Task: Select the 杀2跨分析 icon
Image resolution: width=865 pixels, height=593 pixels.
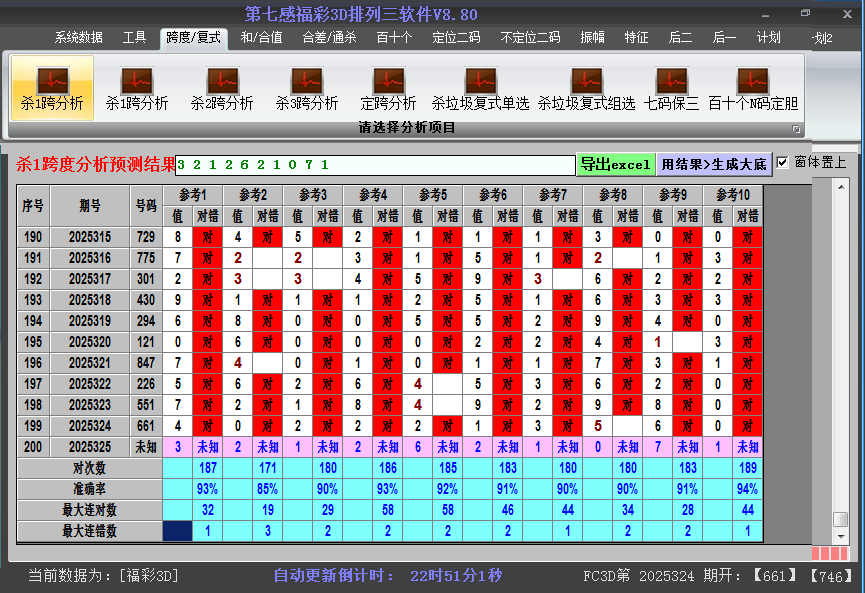Action: point(222,86)
